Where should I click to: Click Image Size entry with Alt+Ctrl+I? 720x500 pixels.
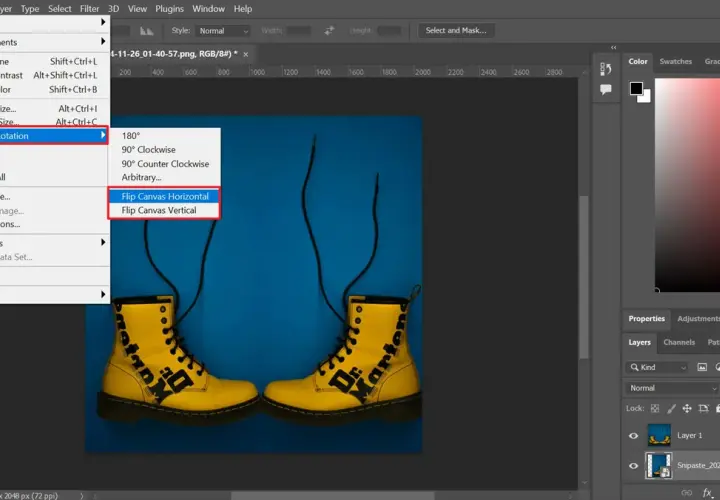pos(54,108)
